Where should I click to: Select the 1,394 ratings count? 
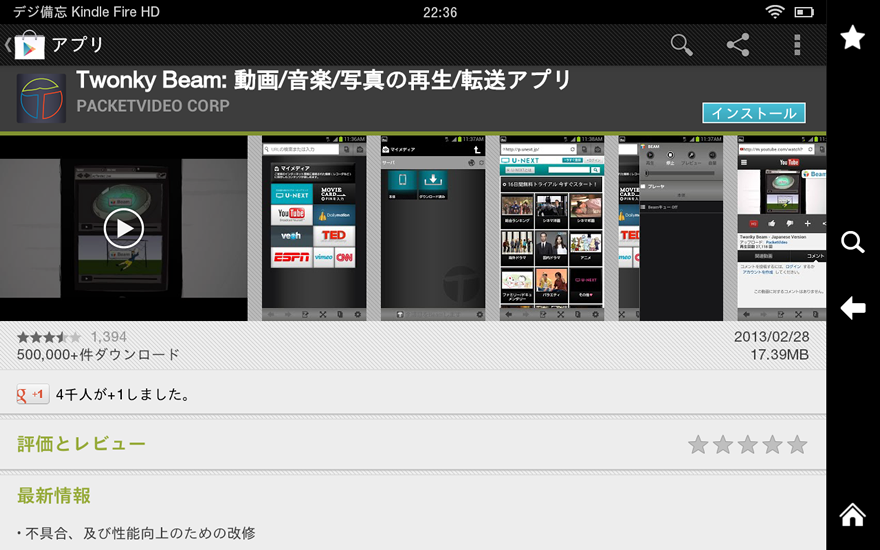pos(108,337)
